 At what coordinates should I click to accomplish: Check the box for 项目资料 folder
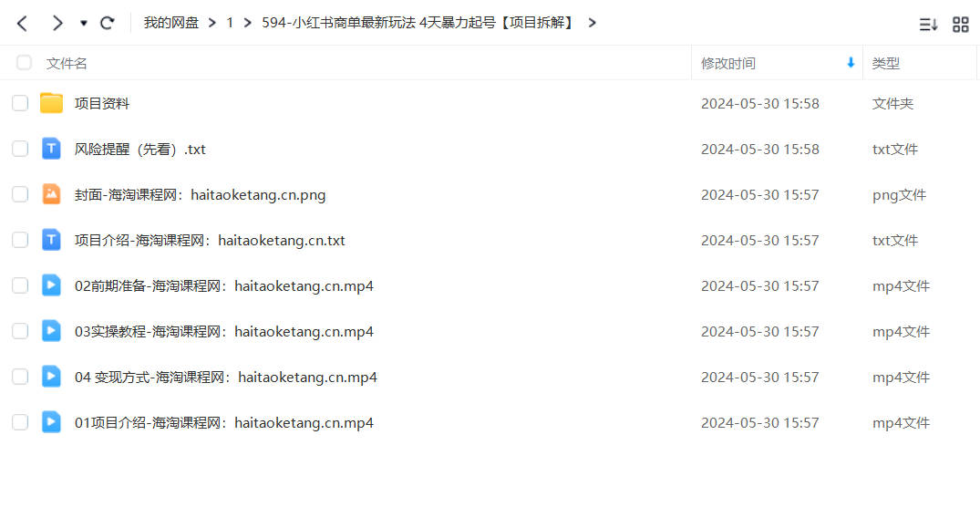coord(20,103)
